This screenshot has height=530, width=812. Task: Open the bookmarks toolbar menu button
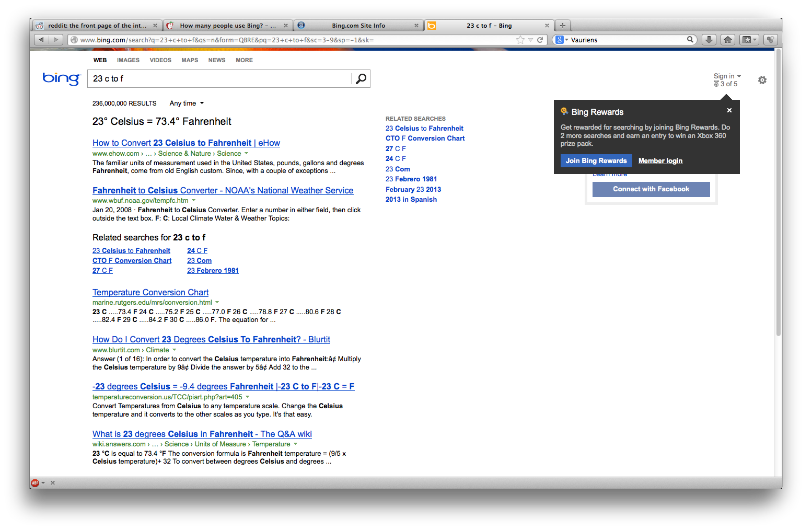(749, 40)
